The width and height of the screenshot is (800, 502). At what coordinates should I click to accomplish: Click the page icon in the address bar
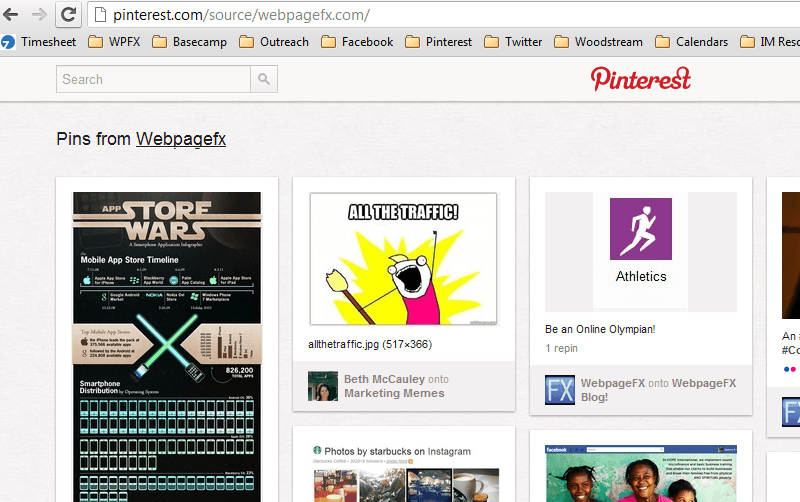pos(101,15)
